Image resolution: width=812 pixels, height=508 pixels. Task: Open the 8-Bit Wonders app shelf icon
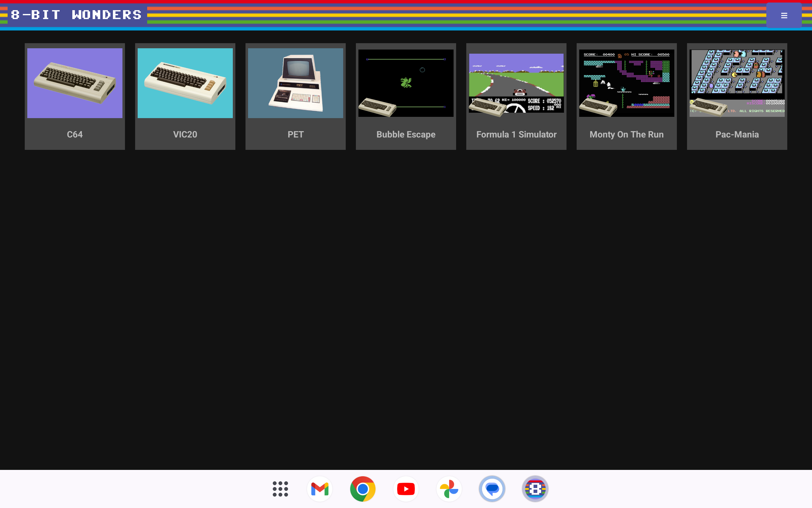[x=535, y=489]
